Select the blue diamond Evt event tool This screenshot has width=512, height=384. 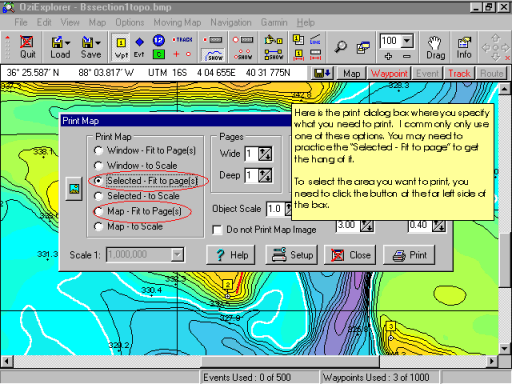pyautogui.click(x=139, y=47)
